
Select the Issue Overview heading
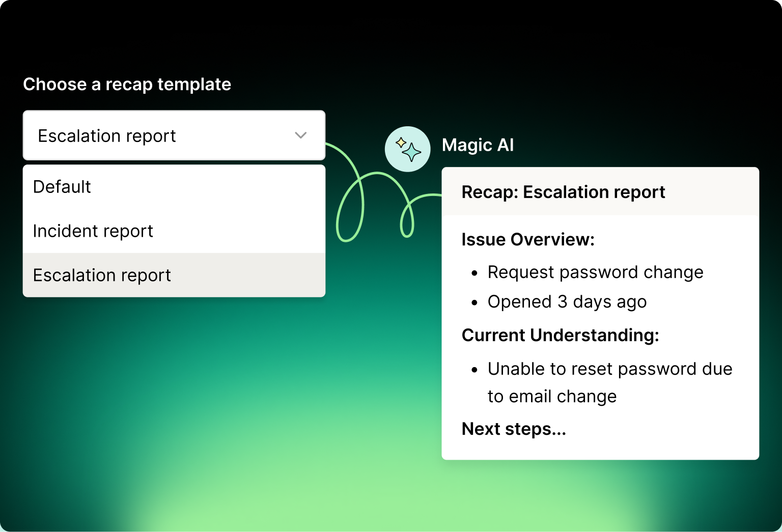pos(528,239)
